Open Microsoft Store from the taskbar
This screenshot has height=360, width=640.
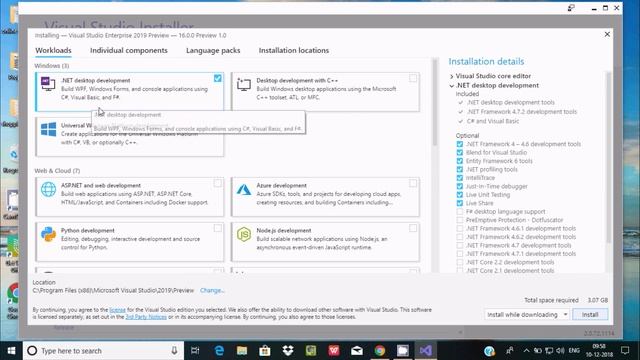[265, 351]
